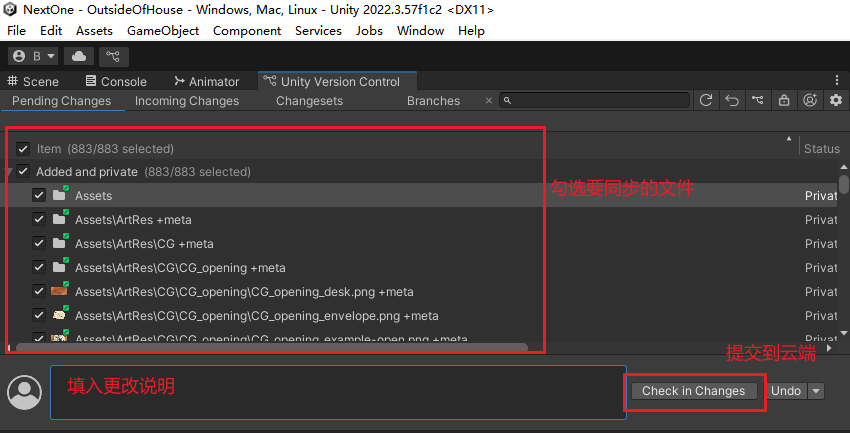Open the settings gear icon
This screenshot has width=850, height=433.
(836, 100)
